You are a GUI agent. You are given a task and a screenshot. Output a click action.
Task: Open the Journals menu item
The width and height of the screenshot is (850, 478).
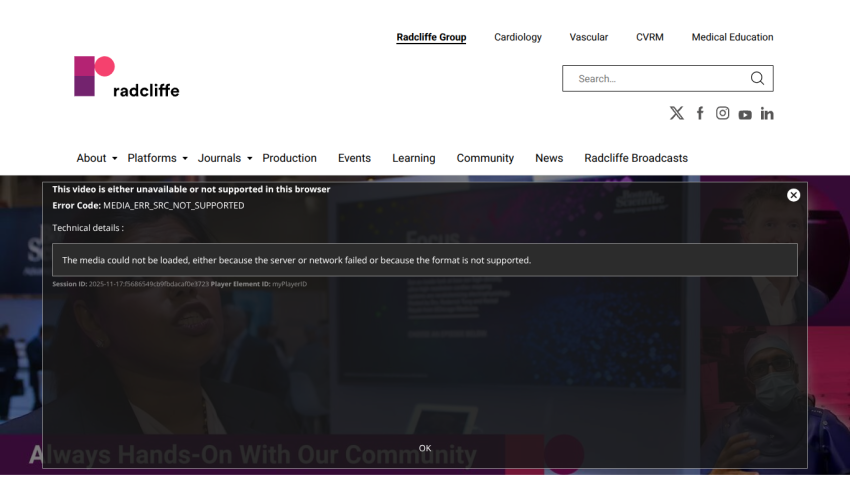(x=219, y=158)
